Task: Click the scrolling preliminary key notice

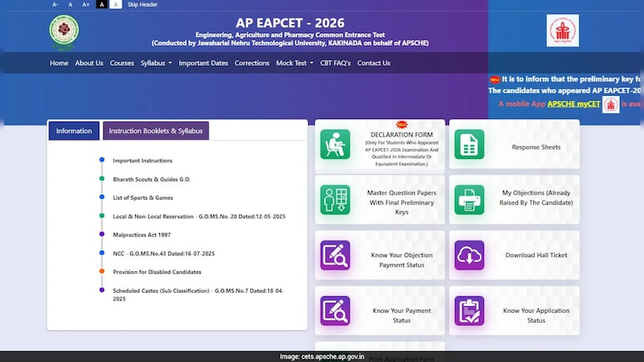Action: [571, 79]
